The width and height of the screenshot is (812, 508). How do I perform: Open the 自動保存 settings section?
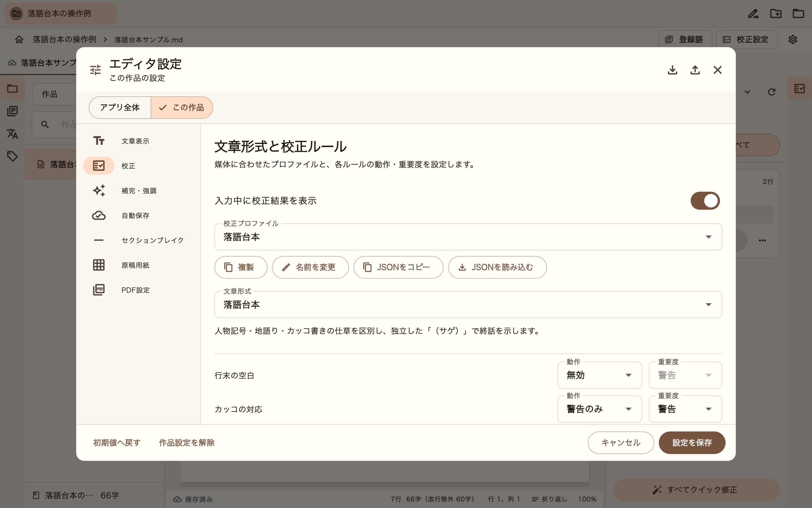click(138, 215)
